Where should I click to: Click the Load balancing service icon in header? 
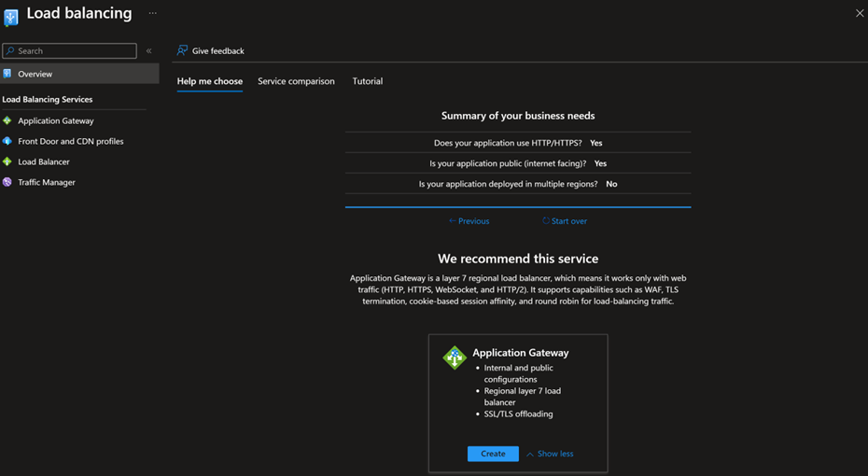click(x=10, y=17)
